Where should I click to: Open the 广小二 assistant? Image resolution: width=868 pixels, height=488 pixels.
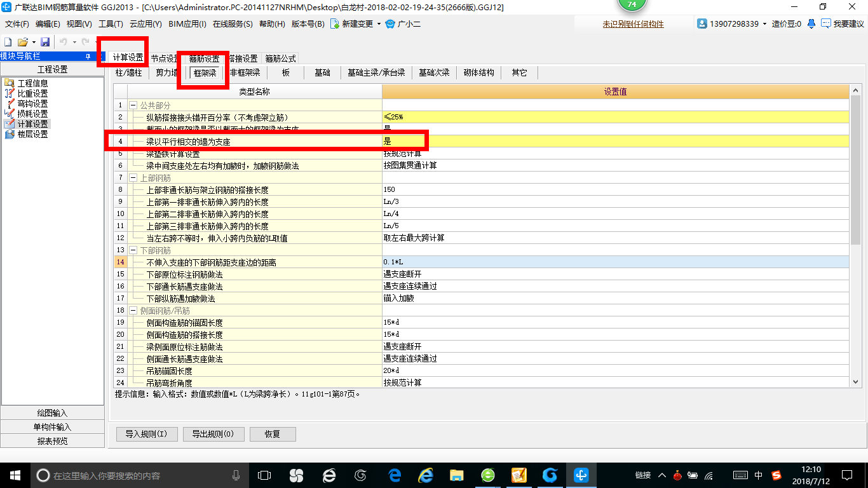coord(403,24)
